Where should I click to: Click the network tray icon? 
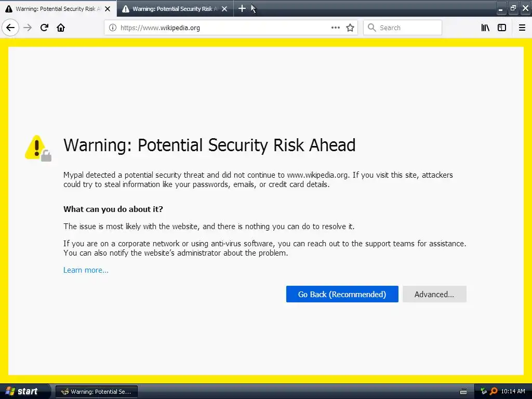(484, 391)
